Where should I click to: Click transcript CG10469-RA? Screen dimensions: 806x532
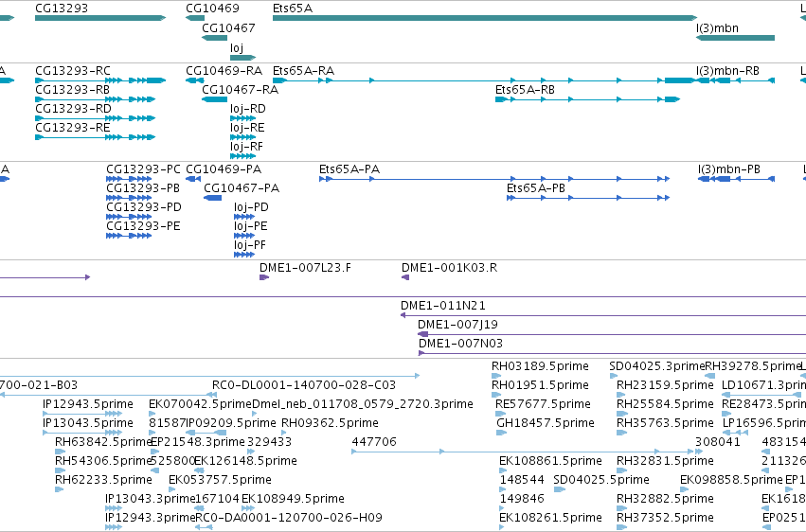[195, 80]
